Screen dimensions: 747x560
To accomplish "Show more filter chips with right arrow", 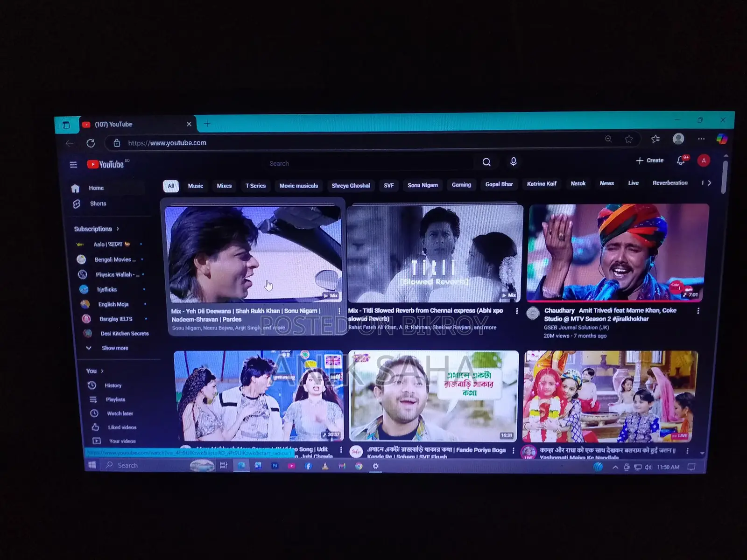I will [x=710, y=183].
